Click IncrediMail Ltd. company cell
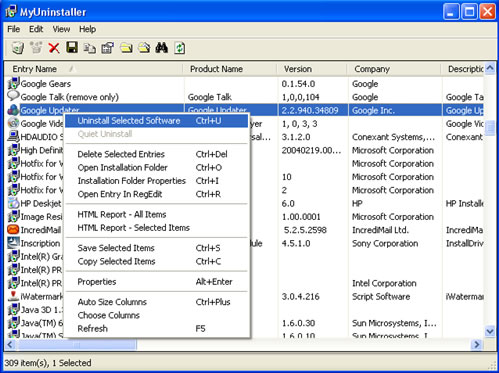This screenshot has height=373, width=499. pyautogui.click(x=380, y=230)
